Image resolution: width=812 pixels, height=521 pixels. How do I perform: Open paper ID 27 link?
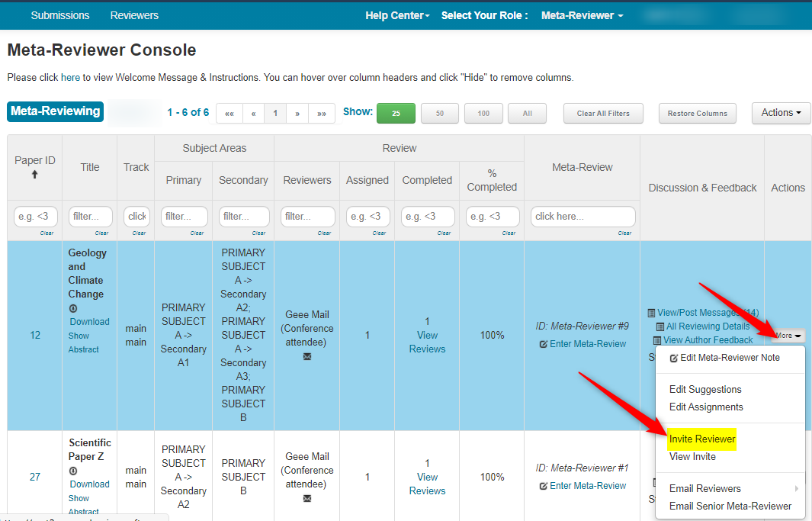35,477
